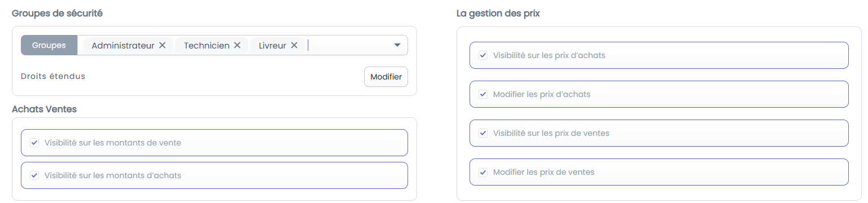Toggle Visibilité sur les prix de ventes checkbox
This screenshot has height=203, width=868.
(x=483, y=133)
